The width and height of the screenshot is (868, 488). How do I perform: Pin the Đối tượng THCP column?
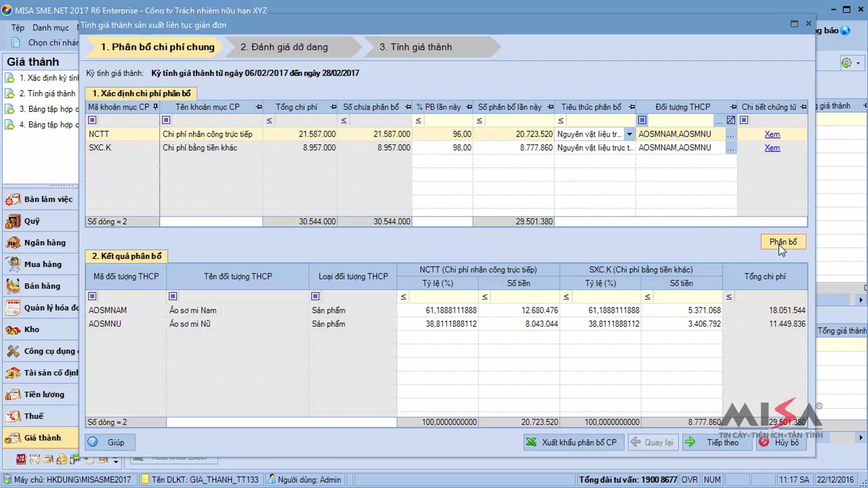[x=733, y=107]
